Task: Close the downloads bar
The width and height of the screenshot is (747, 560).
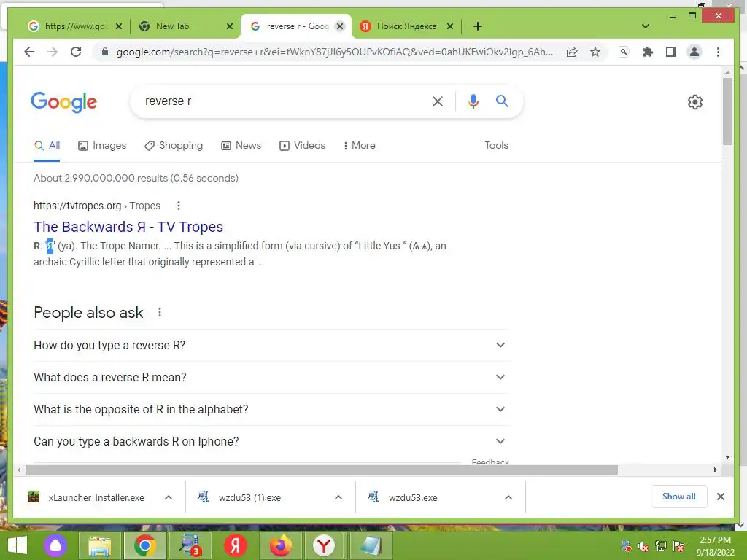Action: [720, 497]
